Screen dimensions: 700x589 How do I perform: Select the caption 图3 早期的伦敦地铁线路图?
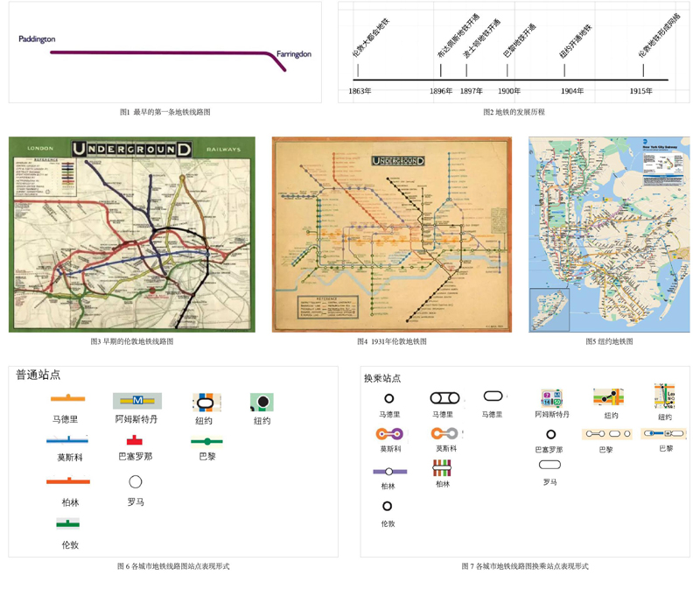coord(132,341)
